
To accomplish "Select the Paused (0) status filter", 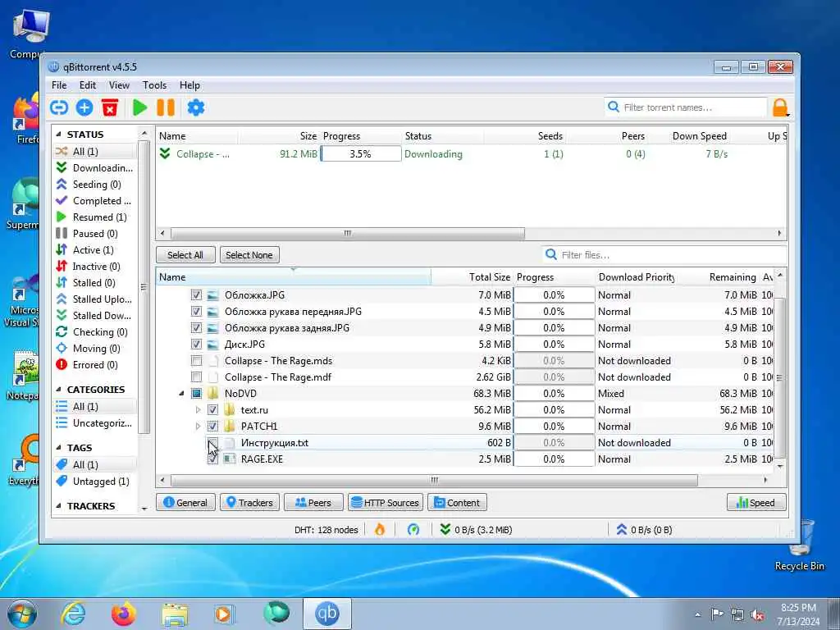I will pyautogui.click(x=94, y=234).
